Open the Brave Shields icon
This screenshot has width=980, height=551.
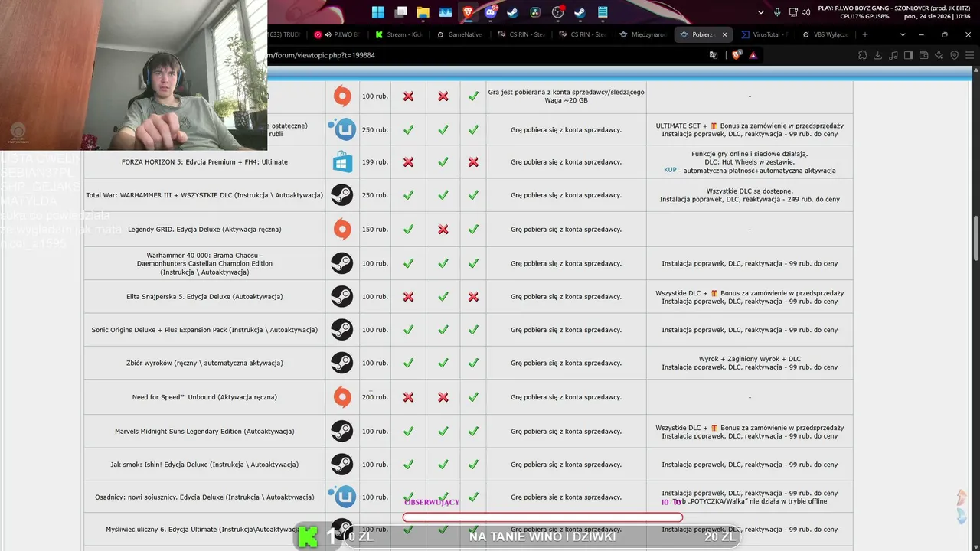tap(737, 55)
